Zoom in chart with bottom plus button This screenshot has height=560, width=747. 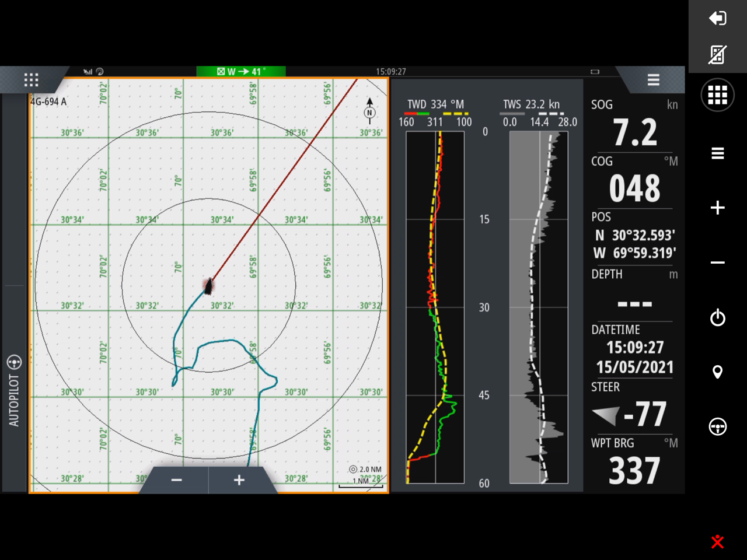pyautogui.click(x=239, y=480)
